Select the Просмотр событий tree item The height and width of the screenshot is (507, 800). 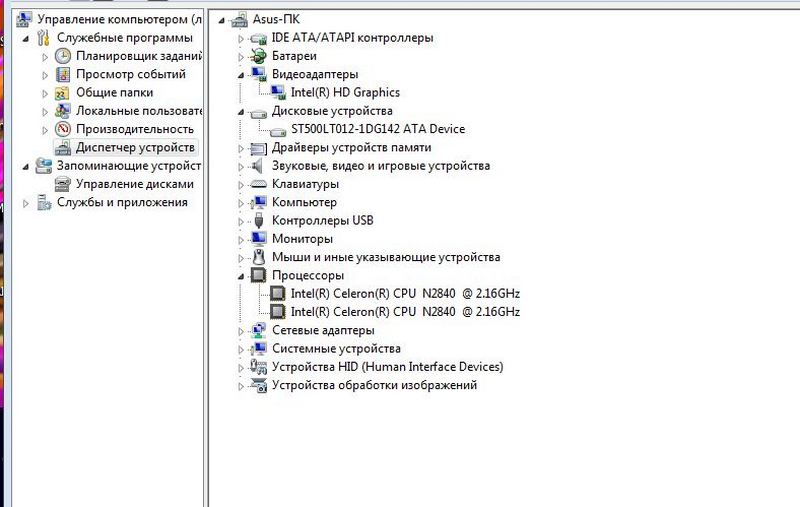pos(130,74)
